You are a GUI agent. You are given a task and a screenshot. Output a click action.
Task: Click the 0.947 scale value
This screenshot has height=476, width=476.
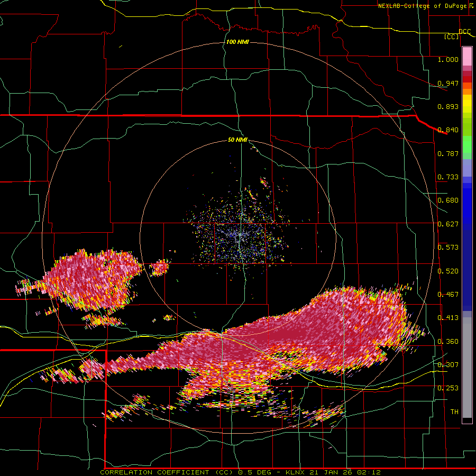pos(448,83)
